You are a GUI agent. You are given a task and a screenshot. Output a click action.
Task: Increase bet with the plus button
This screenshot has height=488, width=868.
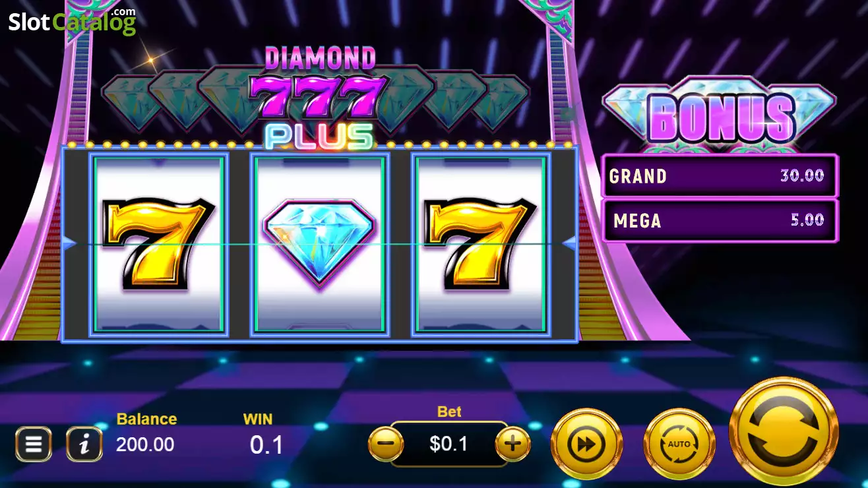click(512, 444)
